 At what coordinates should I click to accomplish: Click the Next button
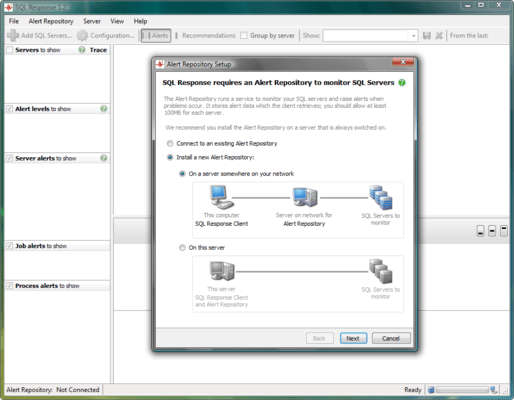[x=353, y=338]
